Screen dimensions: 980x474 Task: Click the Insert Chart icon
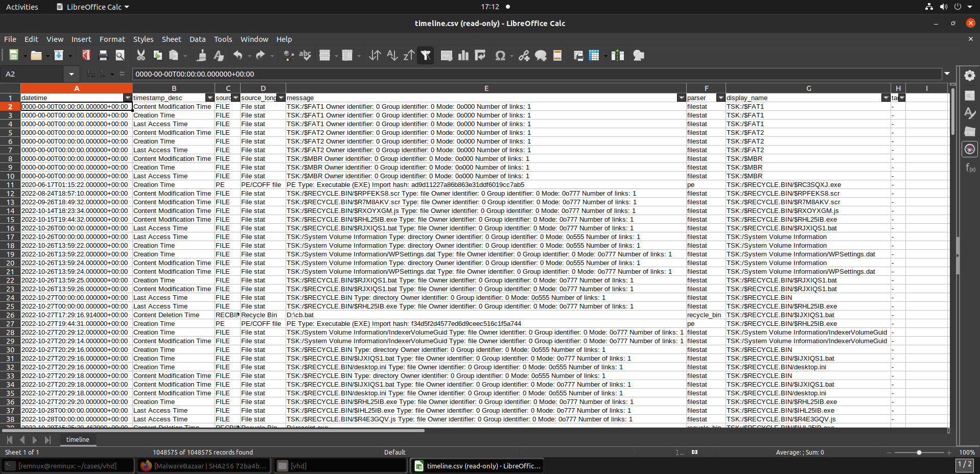pos(463,56)
